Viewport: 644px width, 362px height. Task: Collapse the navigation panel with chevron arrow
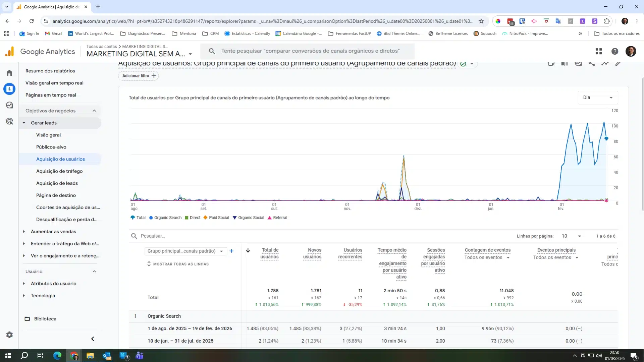93,339
